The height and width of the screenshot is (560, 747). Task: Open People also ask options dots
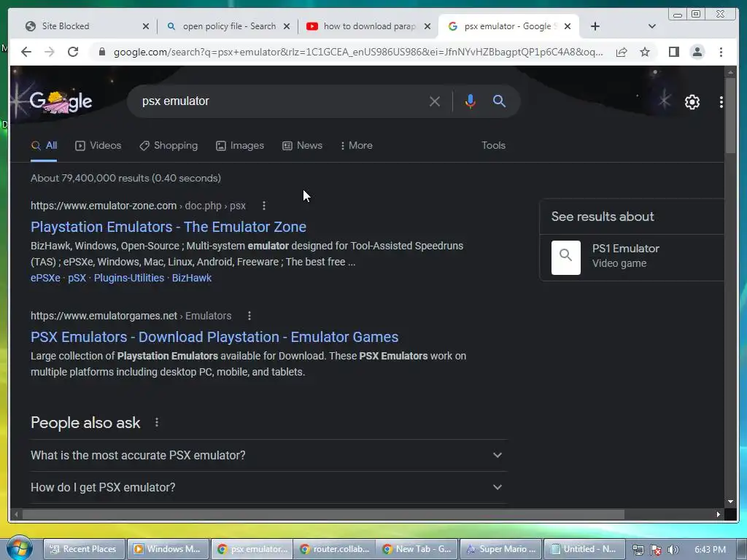[157, 422]
